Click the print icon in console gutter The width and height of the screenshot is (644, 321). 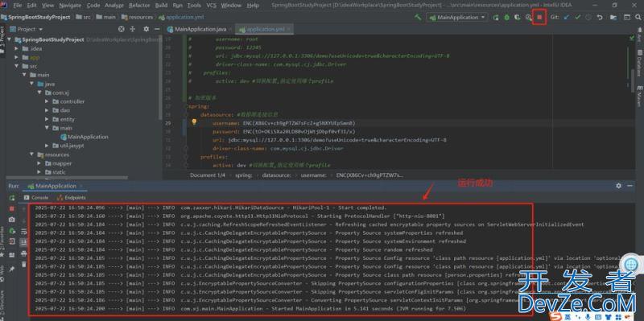pos(24,254)
